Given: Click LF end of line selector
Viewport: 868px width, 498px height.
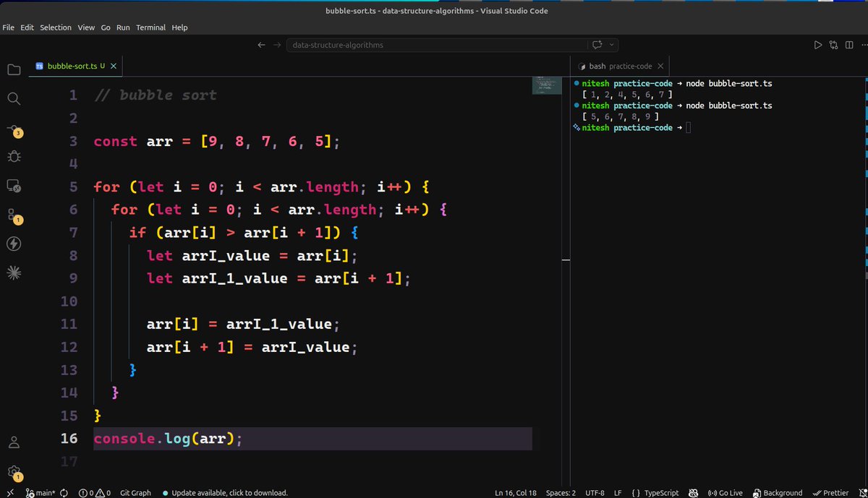Looking at the screenshot, I should pos(618,492).
